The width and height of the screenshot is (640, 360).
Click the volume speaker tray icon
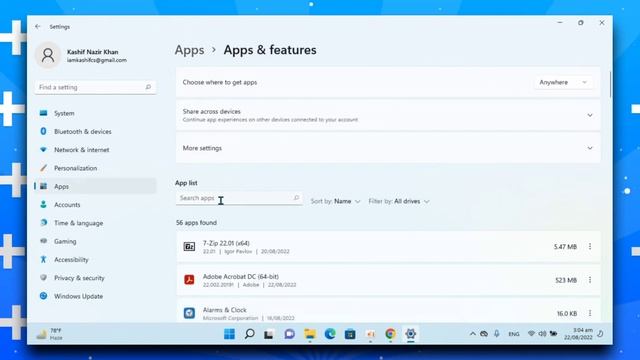point(542,333)
